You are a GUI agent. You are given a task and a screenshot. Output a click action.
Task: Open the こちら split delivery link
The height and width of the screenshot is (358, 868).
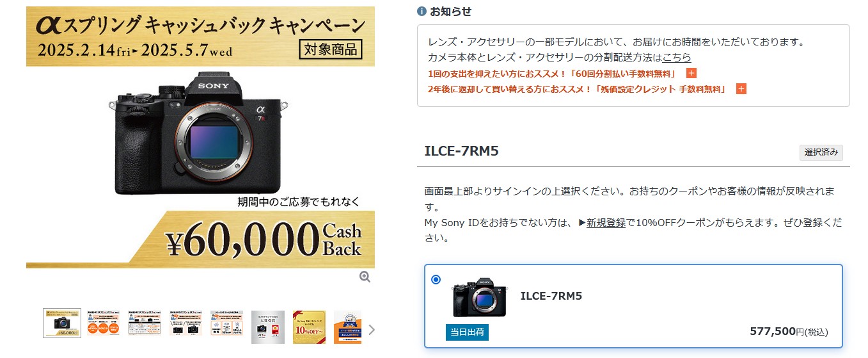pyautogui.click(x=677, y=58)
